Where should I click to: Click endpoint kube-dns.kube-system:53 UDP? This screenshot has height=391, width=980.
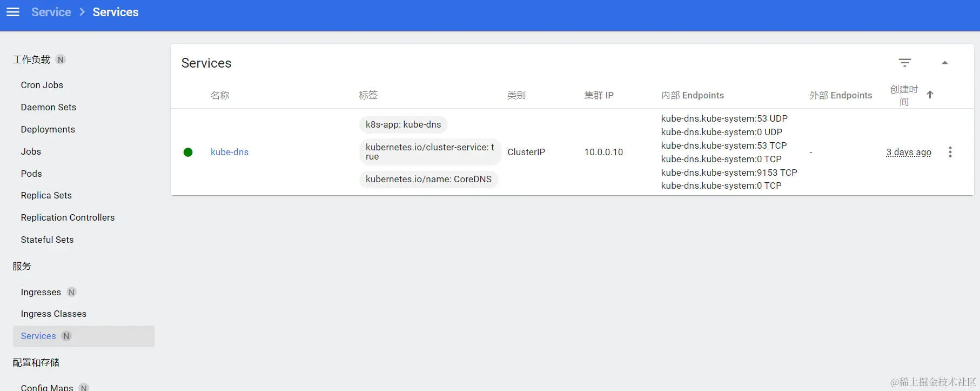pos(724,118)
